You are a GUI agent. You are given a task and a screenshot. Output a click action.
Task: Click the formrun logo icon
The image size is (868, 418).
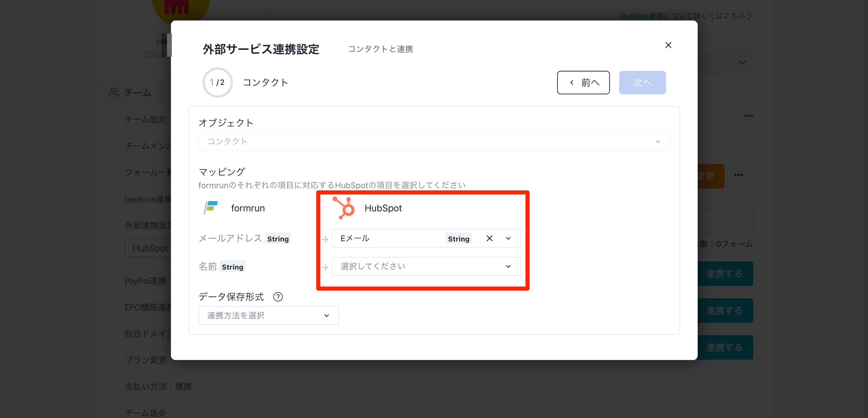pyautogui.click(x=211, y=208)
